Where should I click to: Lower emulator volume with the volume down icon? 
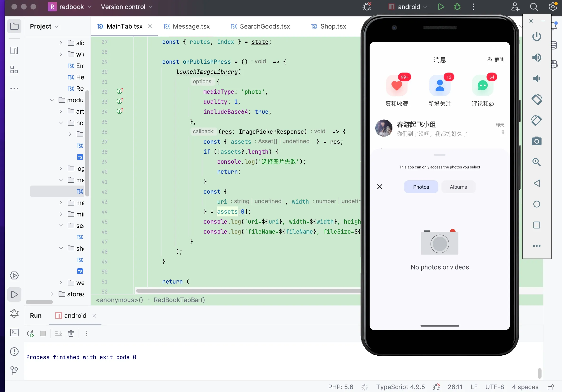(537, 78)
